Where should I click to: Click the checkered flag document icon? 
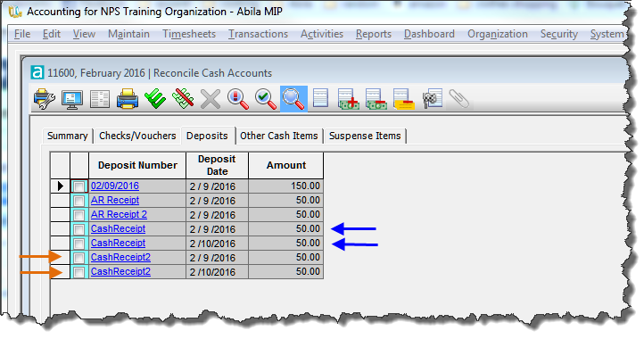pyautogui.click(x=432, y=99)
